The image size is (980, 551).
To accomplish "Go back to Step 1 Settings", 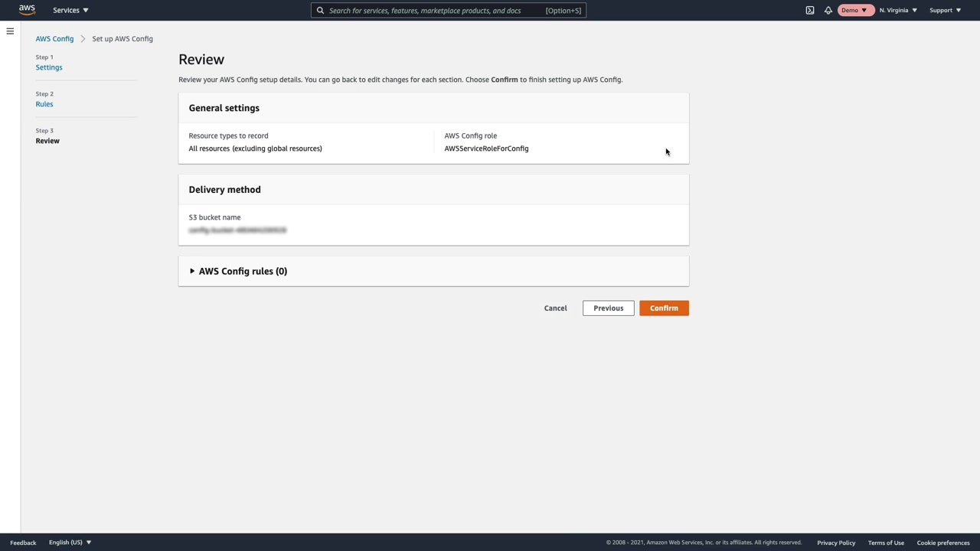I will pos(49,67).
